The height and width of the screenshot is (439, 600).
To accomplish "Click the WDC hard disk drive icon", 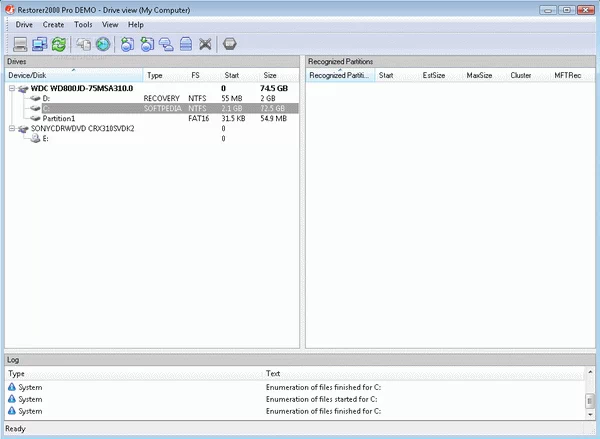I will coord(23,89).
